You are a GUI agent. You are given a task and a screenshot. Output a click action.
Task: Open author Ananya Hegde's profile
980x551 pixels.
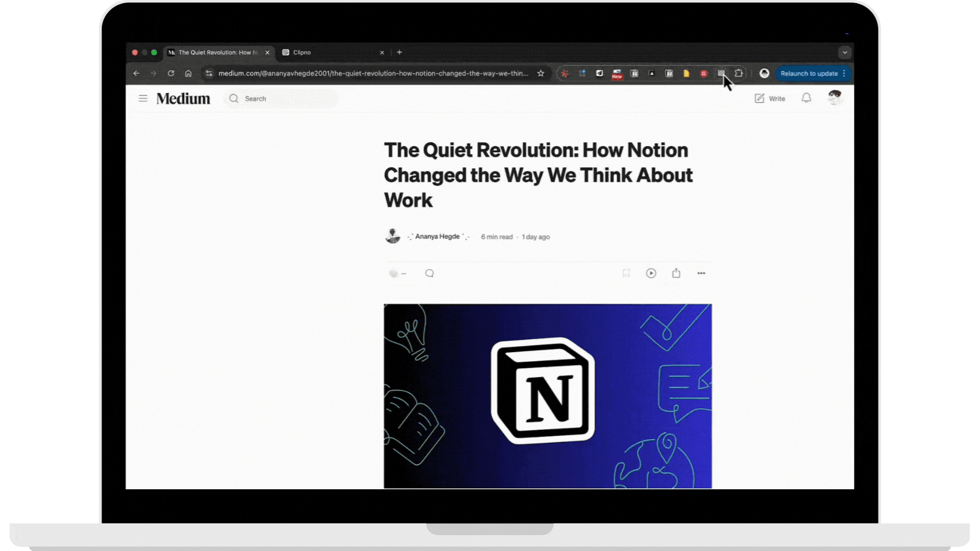[437, 237]
